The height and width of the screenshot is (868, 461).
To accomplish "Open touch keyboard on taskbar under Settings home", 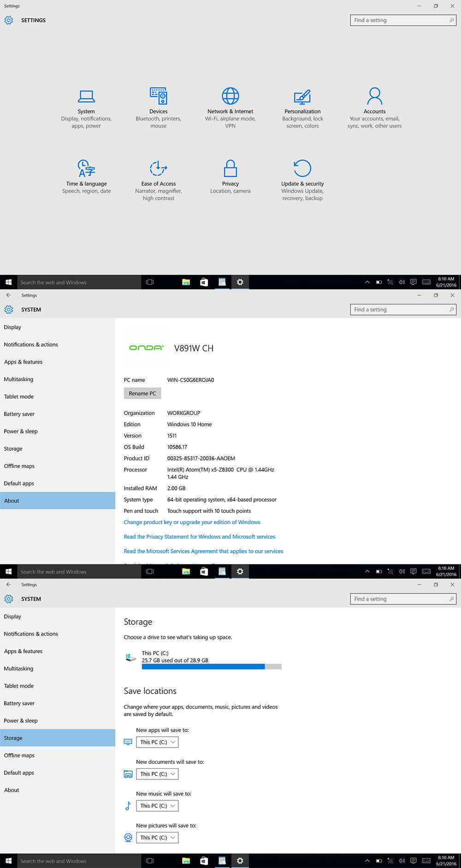I will pyautogui.click(x=426, y=282).
